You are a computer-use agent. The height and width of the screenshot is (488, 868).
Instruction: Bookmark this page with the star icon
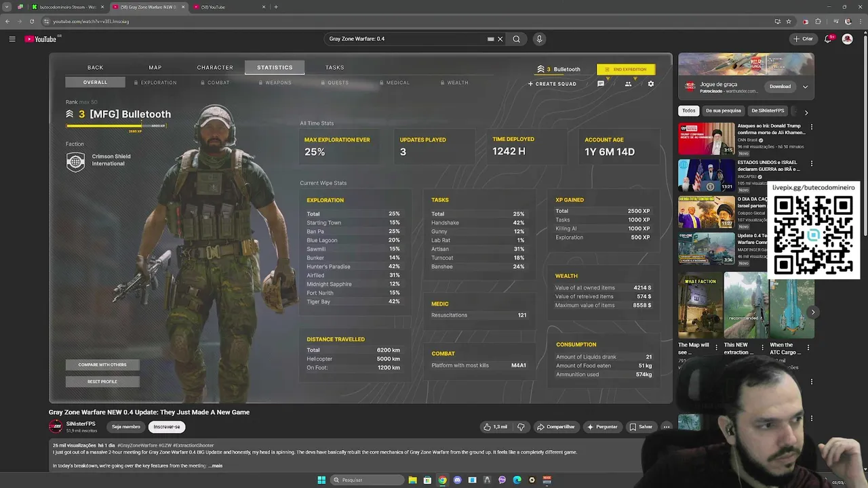(x=789, y=21)
